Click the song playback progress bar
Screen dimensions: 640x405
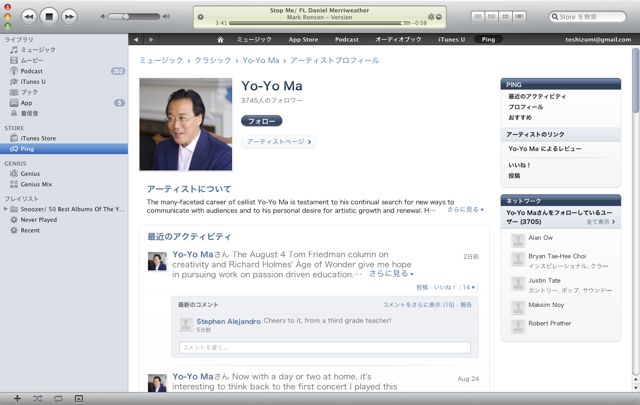pos(320,23)
